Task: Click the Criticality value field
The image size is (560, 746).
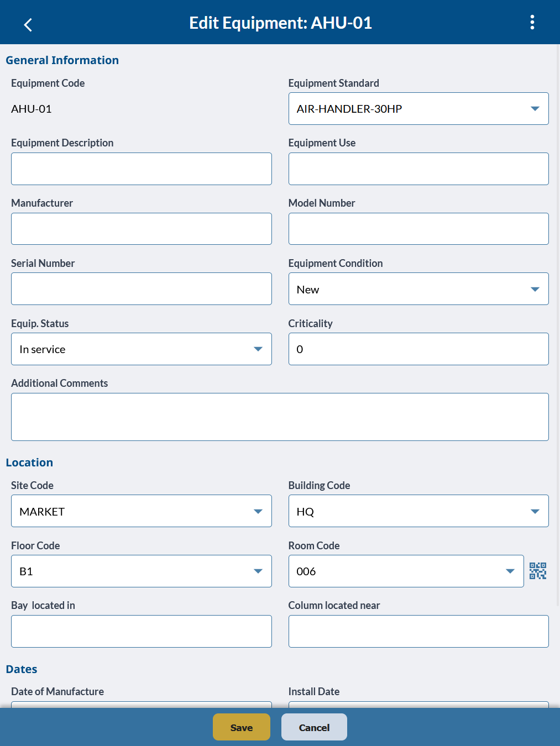Action: click(x=418, y=349)
